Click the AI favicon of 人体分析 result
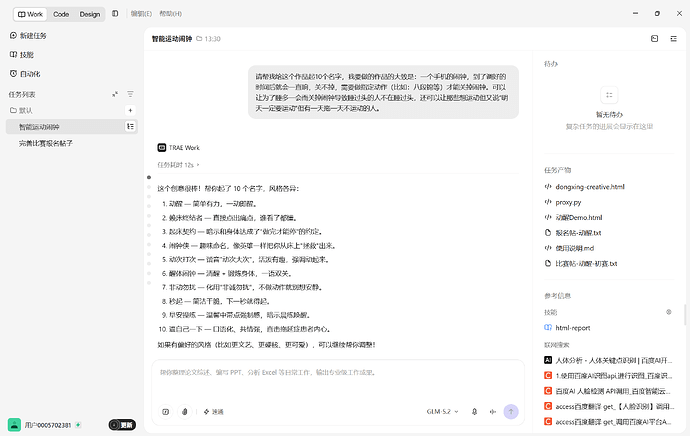690x436 pixels. click(x=548, y=360)
